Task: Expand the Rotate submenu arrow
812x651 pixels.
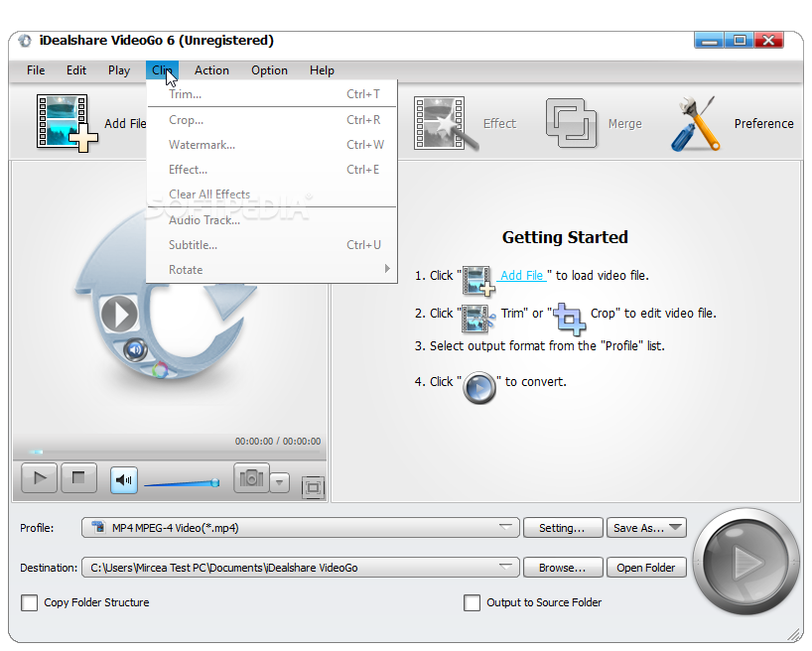Action: pos(387,268)
